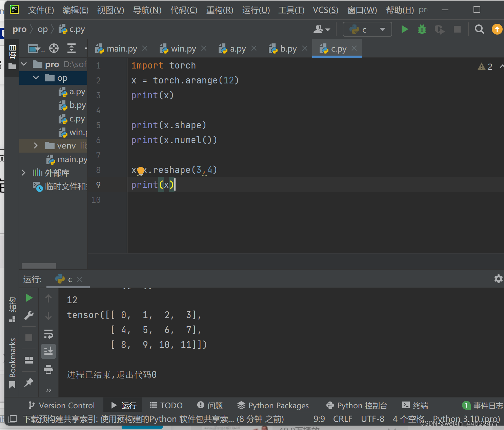
Task: Pin the run tab
Action: tap(29, 382)
